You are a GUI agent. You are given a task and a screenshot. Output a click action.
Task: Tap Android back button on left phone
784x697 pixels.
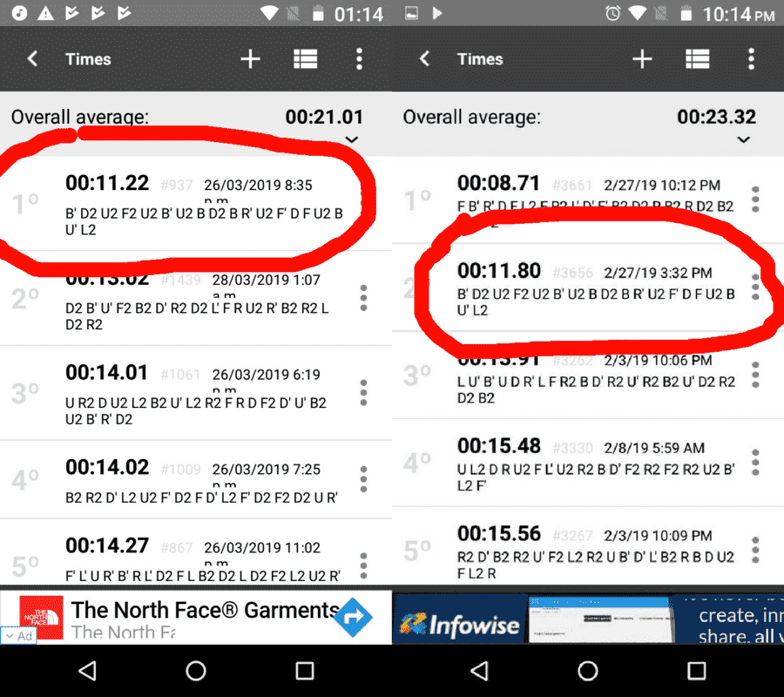[x=88, y=671]
